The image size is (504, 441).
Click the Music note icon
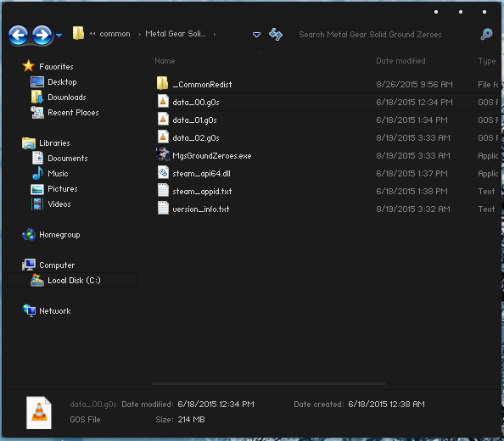(37, 173)
